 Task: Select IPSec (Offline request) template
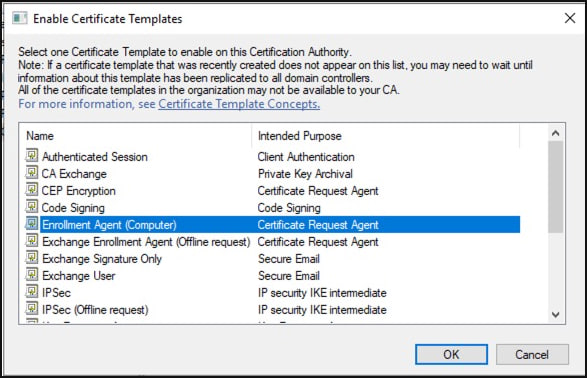click(x=273, y=310)
